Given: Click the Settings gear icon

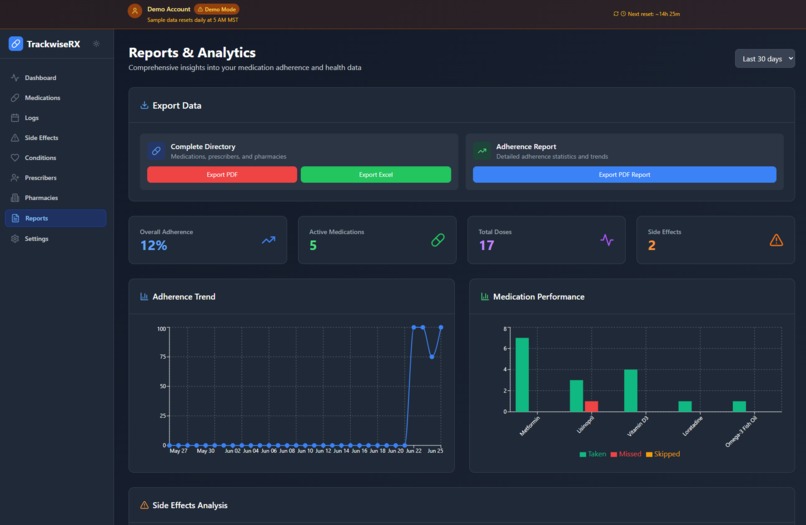Looking at the screenshot, I should click(15, 239).
